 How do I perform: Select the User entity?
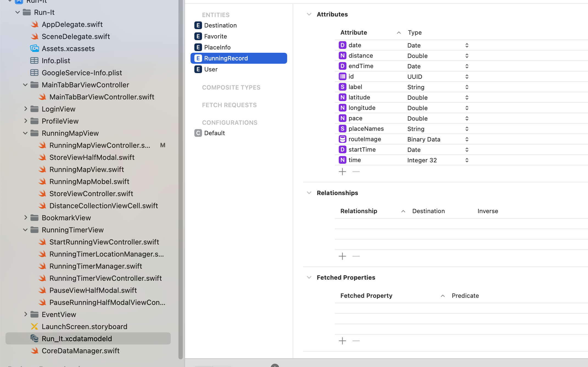(x=211, y=69)
